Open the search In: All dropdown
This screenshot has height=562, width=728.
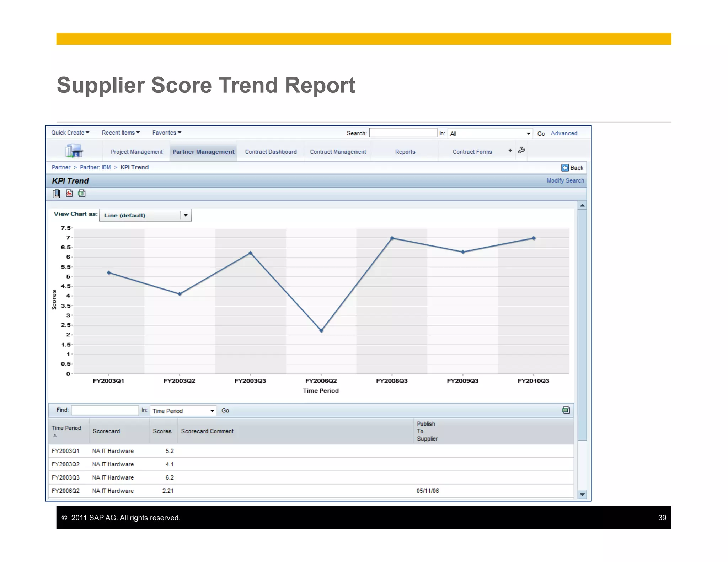coord(490,134)
